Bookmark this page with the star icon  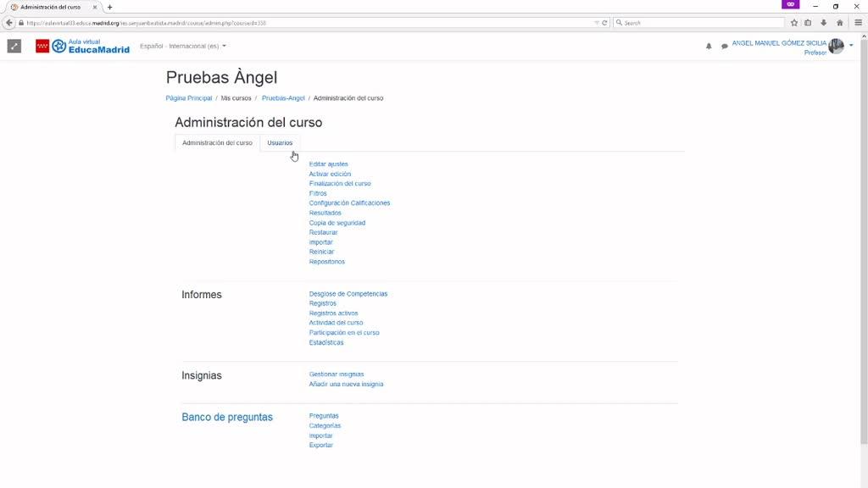tap(794, 23)
